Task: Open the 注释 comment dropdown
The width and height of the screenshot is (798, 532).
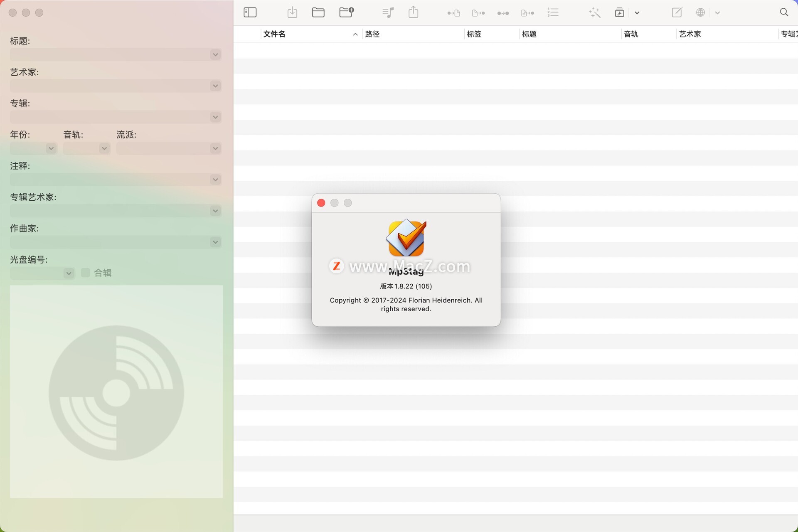Action: tap(215, 180)
